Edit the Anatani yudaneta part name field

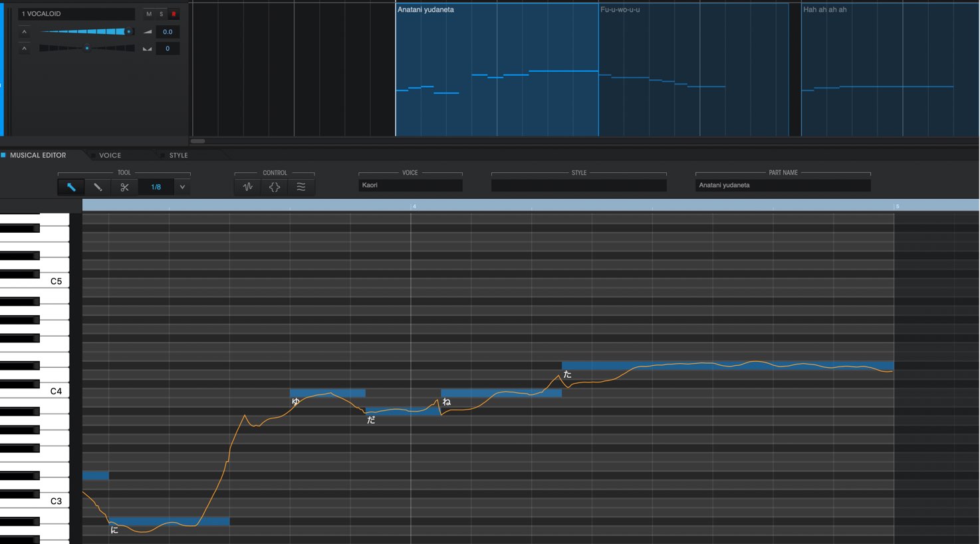tap(783, 186)
